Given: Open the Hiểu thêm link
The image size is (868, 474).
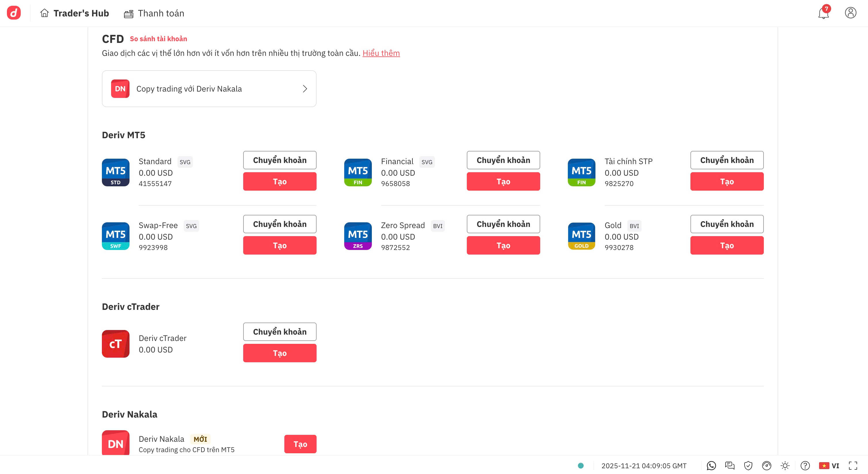Looking at the screenshot, I should [381, 53].
